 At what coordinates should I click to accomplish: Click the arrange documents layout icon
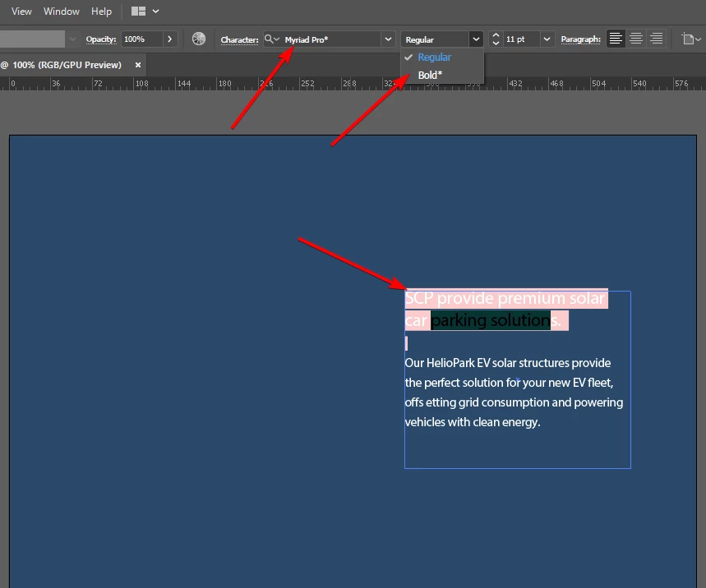coord(138,11)
